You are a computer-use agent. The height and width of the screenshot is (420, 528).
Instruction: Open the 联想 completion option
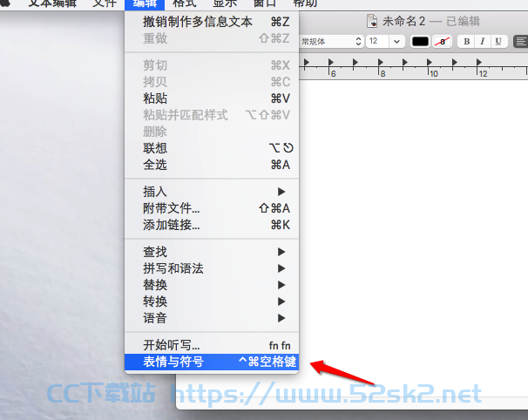click(212, 148)
